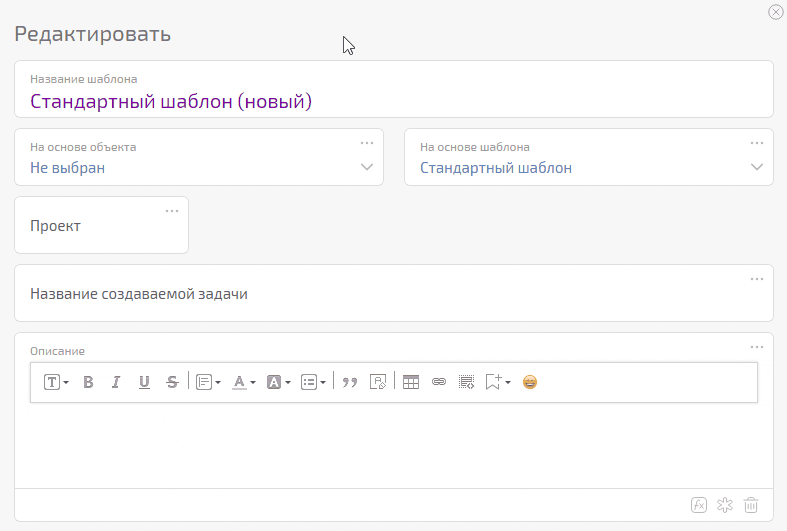Click the code block icon

tap(467, 382)
